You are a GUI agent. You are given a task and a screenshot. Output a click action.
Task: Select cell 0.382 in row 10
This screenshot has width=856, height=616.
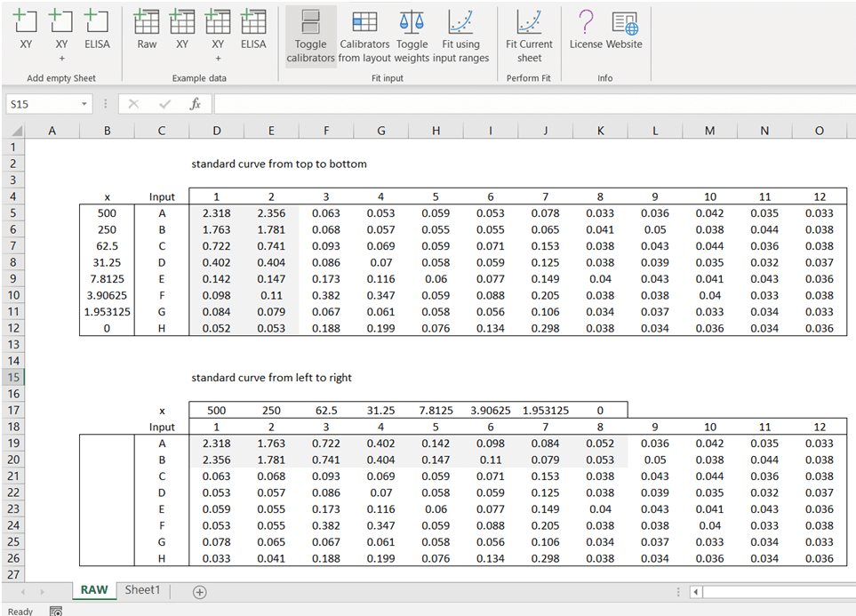pyautogui.click(x=326, y=295)
